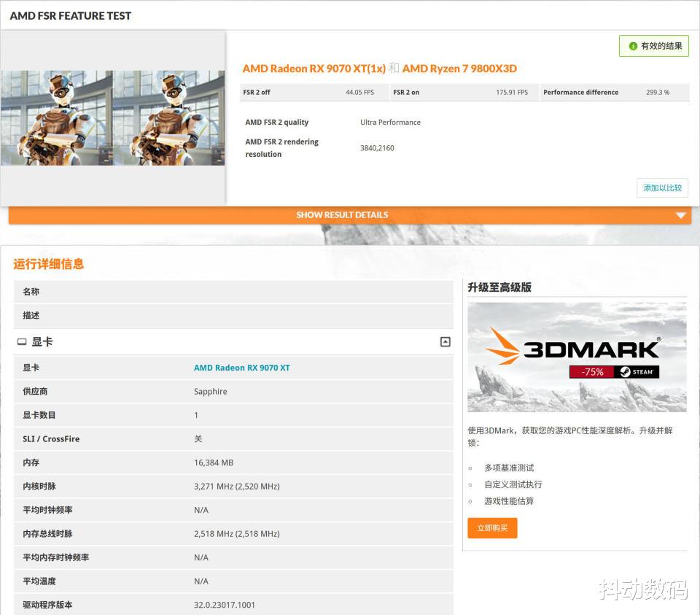
Task: Click the Ultra Performance quality value
Action: point(390,122)
